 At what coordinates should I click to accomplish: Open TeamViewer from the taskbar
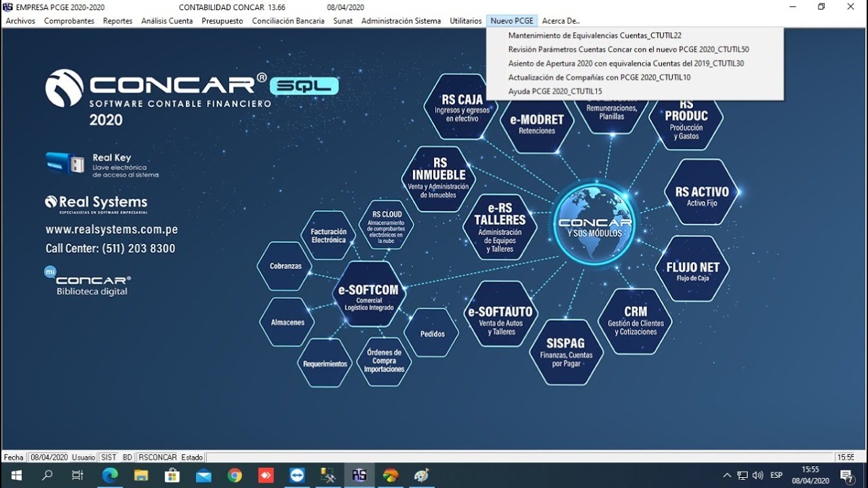[297, 475]
